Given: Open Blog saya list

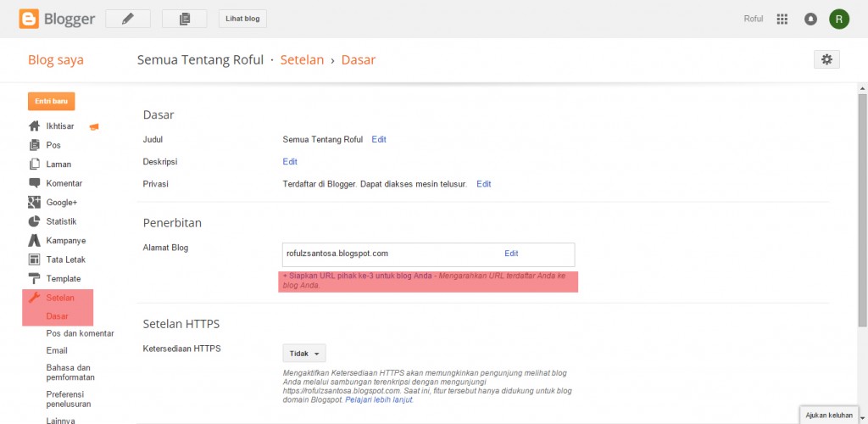Looking at the screenshot, I should point(56,59).
